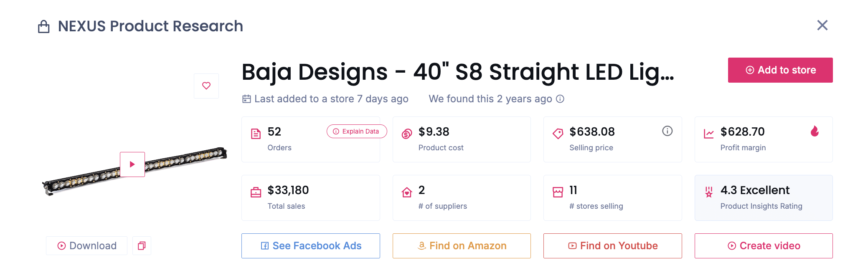The image size is (868, 268).
Task: Open See Facebook Ads
Action: click(x=310, y=246)
